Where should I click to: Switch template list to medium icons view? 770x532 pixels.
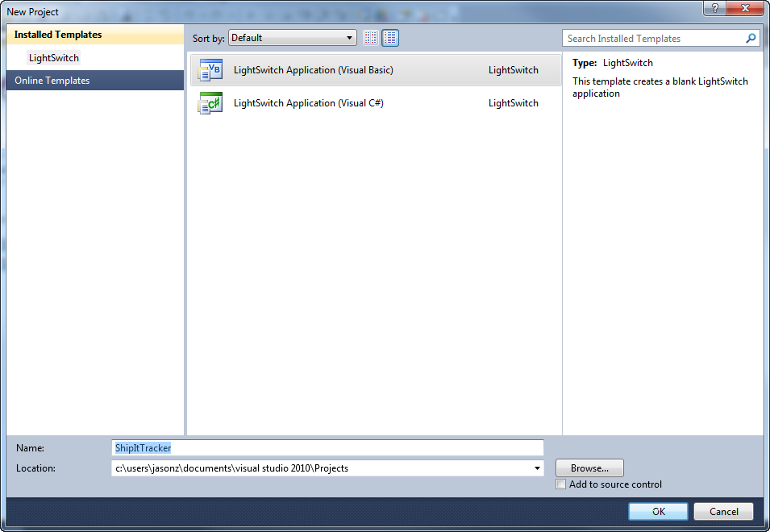(x=390, y=37)
